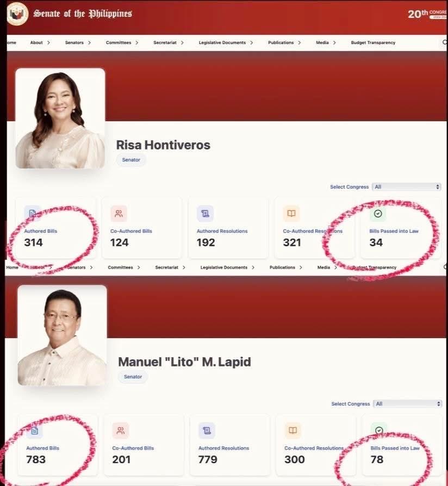The height and width of the screenshot is (486, 448).
Task: Click Manuel Lito Lapid's portrait photo
Action: [63, 335]
